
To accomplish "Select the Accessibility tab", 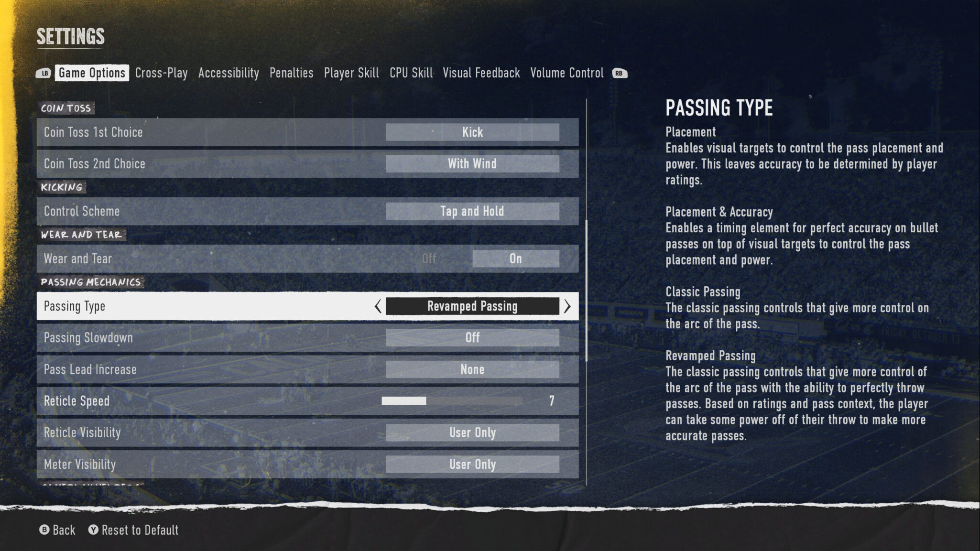I will [x=229, y=73].
